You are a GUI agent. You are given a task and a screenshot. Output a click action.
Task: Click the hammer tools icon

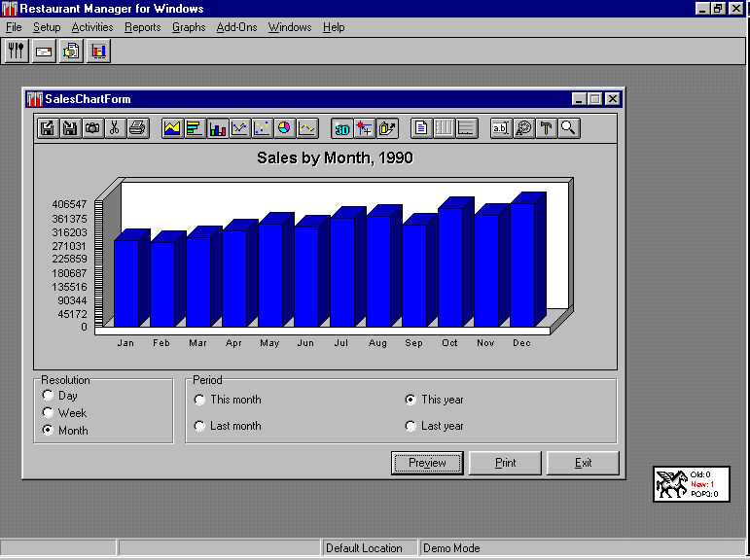[x=546, y=127]
